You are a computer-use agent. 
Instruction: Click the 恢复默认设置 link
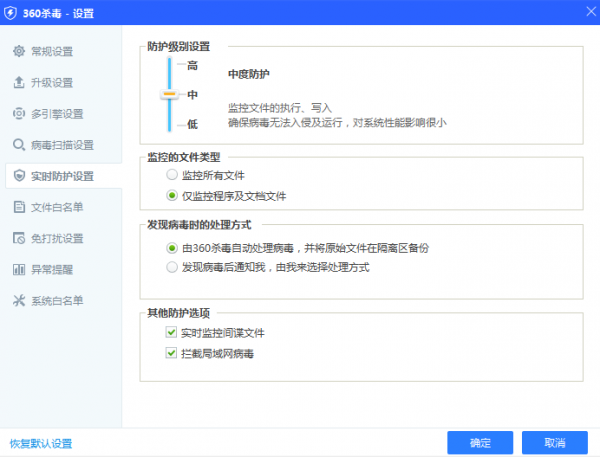(41, 443)
